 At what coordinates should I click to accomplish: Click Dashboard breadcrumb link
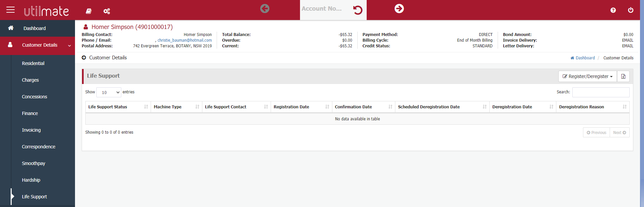click(585, 58)
